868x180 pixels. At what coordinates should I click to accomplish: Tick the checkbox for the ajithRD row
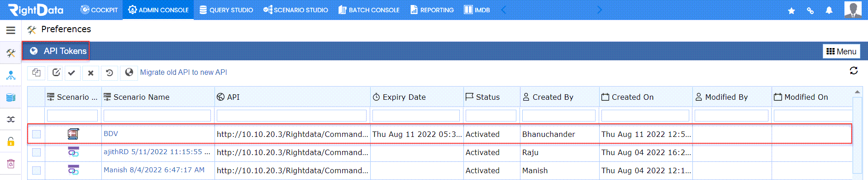click(x=37, y=152)
